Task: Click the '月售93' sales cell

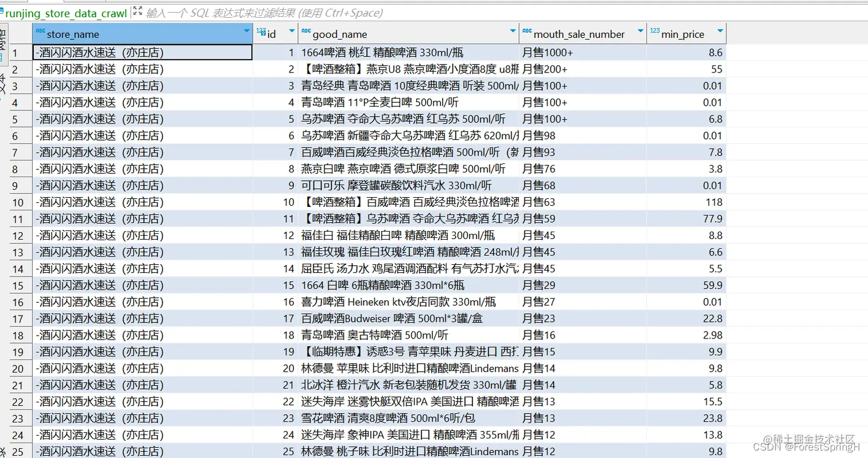Action: tap(583, 152)
